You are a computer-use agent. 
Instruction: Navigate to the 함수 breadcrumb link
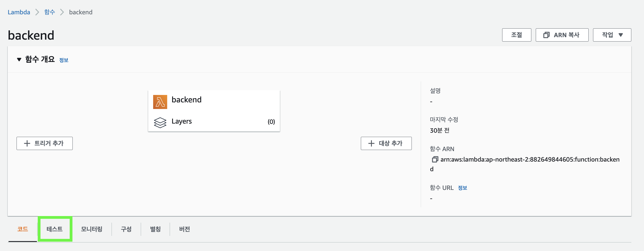(x=50, y=12)
